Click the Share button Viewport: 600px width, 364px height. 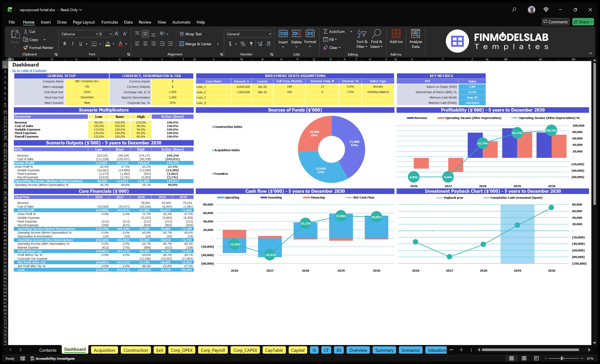(x=583, y=22)
